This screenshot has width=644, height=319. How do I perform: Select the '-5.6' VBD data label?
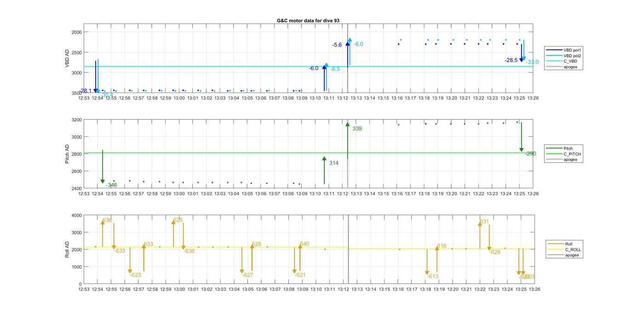(x=337, y=45)
